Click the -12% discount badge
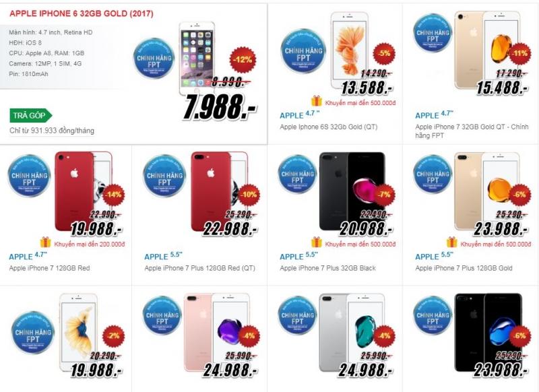This screenshot has width=539, height=392. [x=243, y=59]
